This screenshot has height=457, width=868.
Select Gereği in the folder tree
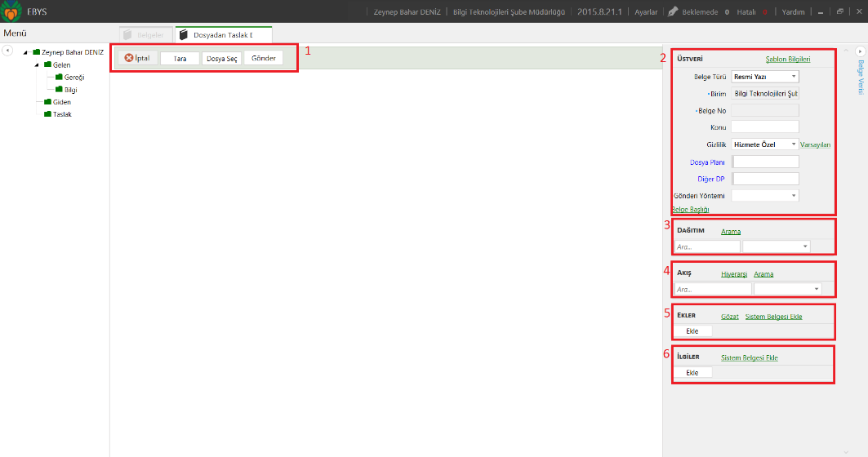(74, 78)
